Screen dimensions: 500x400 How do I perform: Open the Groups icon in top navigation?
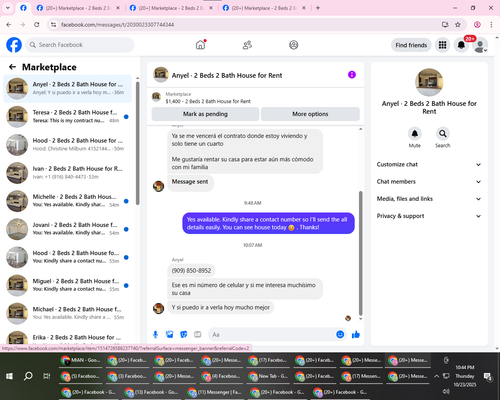[x=293, y=45]
